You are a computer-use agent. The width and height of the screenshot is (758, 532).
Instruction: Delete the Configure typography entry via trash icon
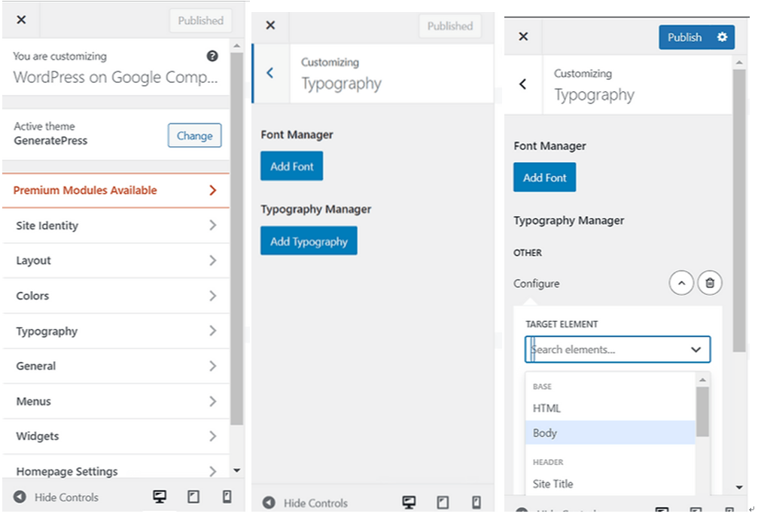coord(709,284)
